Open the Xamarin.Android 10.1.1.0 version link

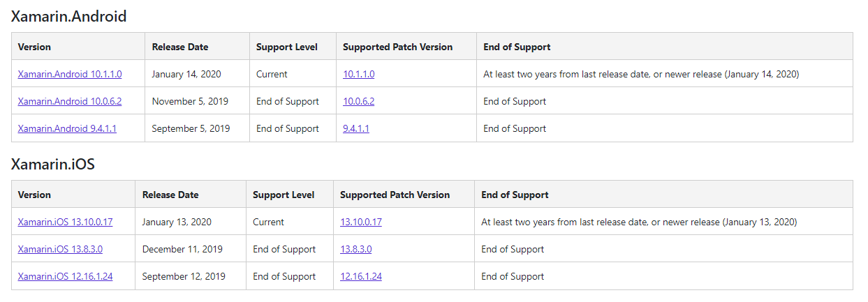click(70, 74)
